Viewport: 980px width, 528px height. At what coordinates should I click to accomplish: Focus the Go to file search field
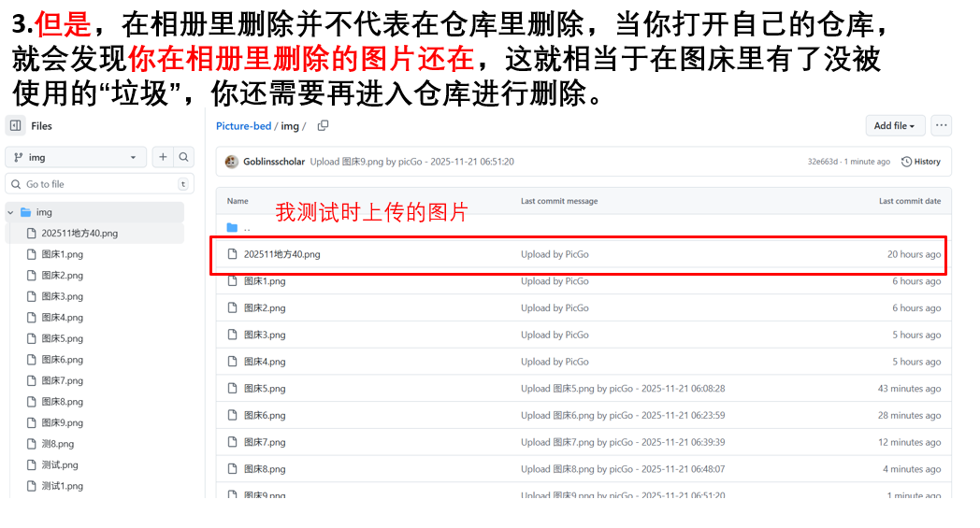pos(100,184)
